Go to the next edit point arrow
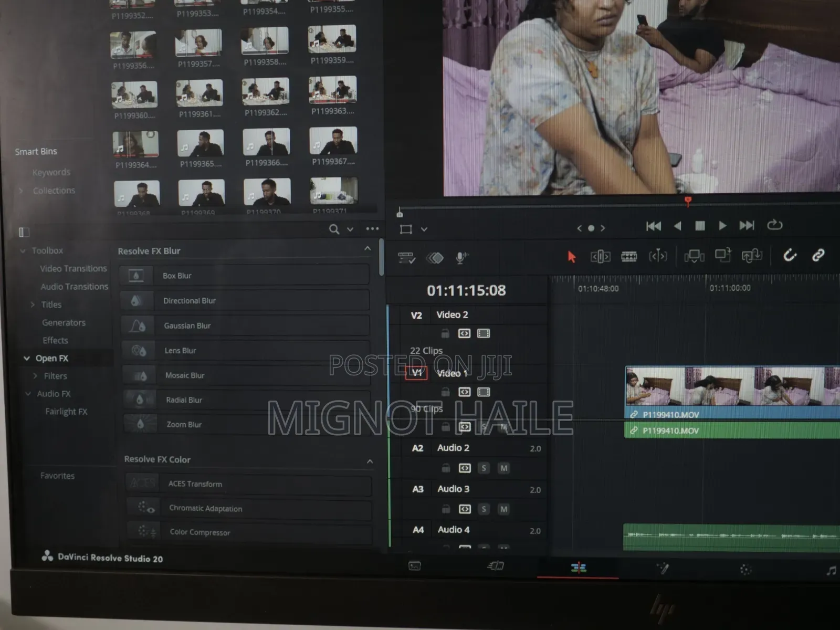 [x=603, y=228]
